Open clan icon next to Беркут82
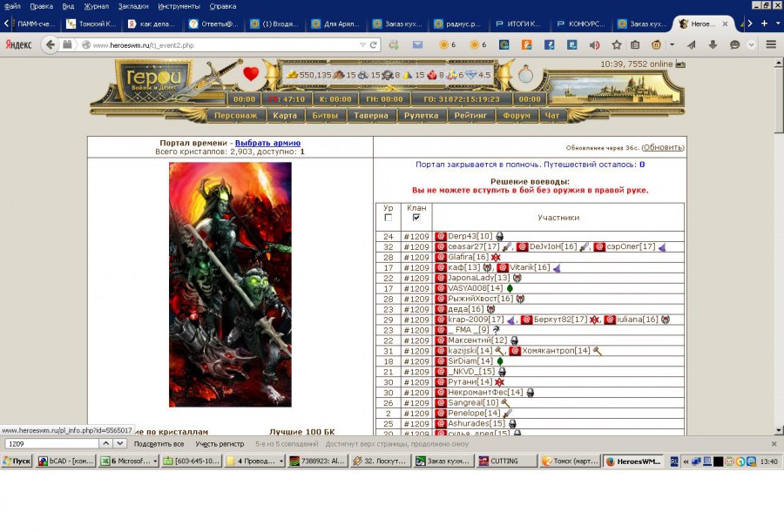The height and width of the screenshot is (532, 784). pyautogui.click(x=526, y=320)
